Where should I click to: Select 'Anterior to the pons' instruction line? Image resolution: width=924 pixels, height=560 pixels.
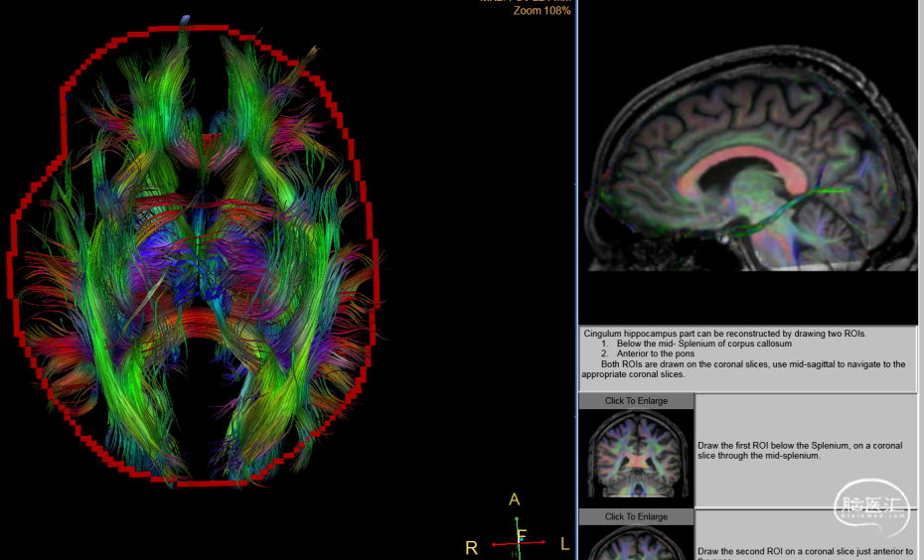point(656,353)
